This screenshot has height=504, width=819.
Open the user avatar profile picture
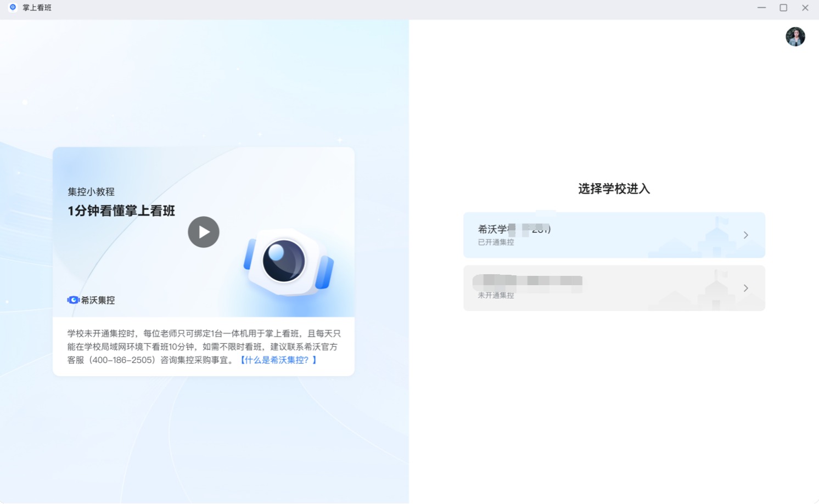click(795, 37)
